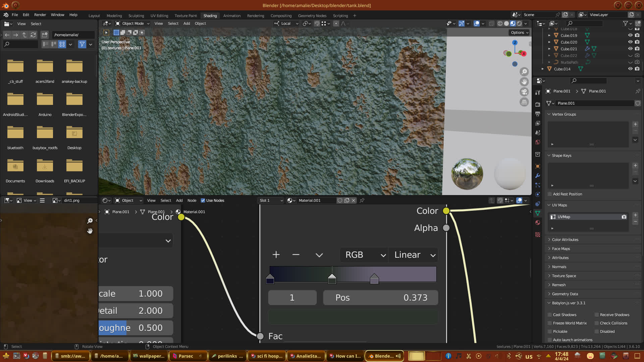The image size is (644, 362).
Task: Toggle the camera view icon
Action: [x=524, y=92]
